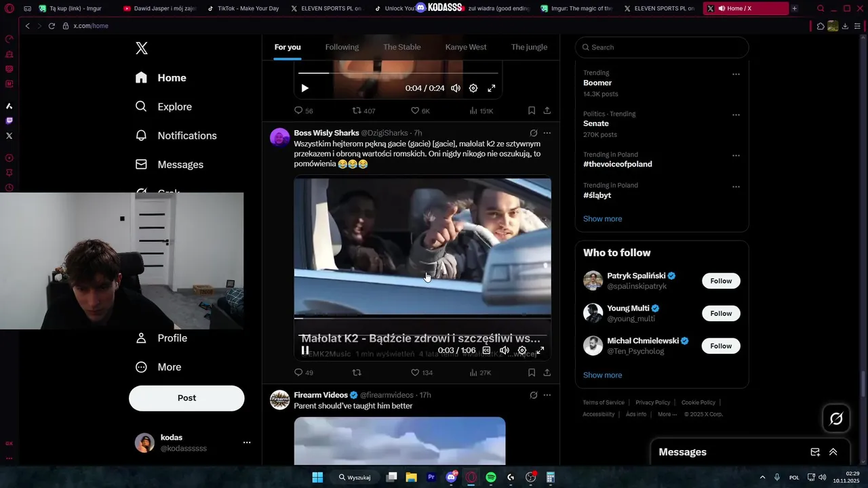Image resolution: width=868 pixels, height=488 pixels.
Task: Repost the Boss Wisly Sharks post
Action: [357, 373]
